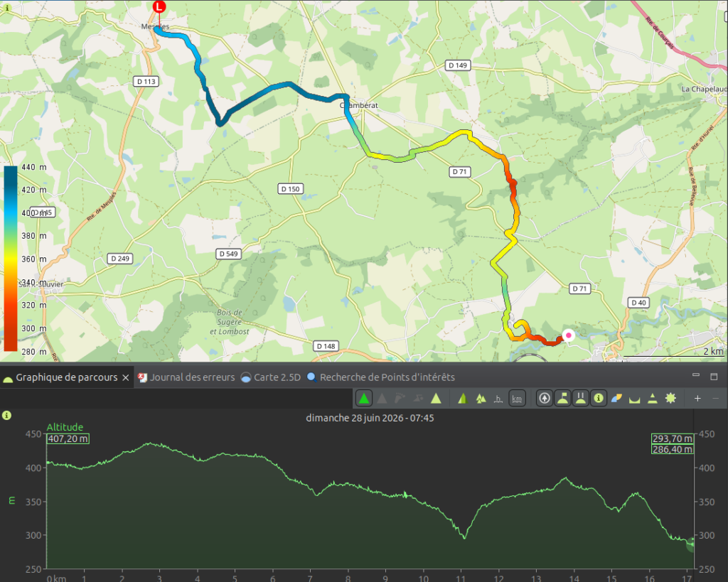The image size is (728, 582).
Task: Click the D 113 road label
Action: pos(146,82)
